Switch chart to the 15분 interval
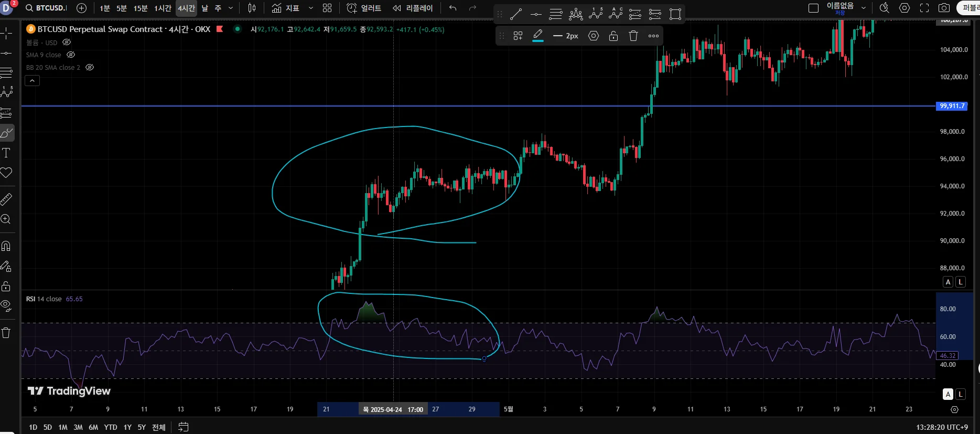The height and width of the screenshot is (434, 980). pos(141,8)
